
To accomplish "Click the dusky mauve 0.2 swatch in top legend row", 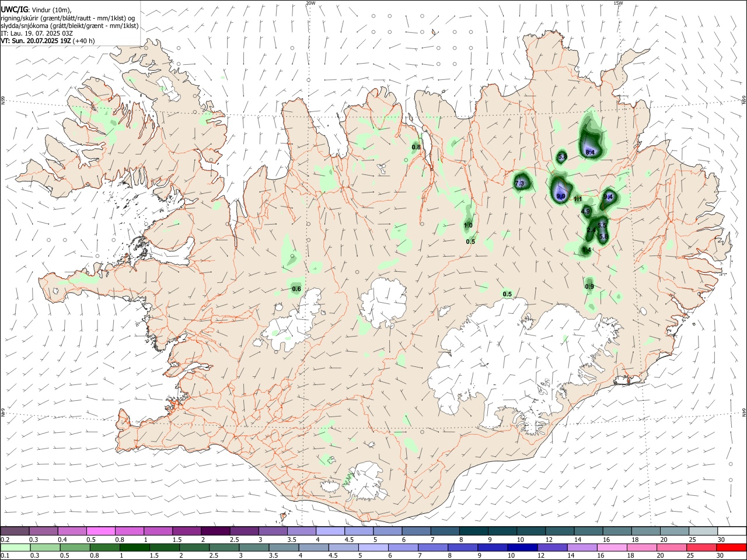I will [x=15, y=531].
